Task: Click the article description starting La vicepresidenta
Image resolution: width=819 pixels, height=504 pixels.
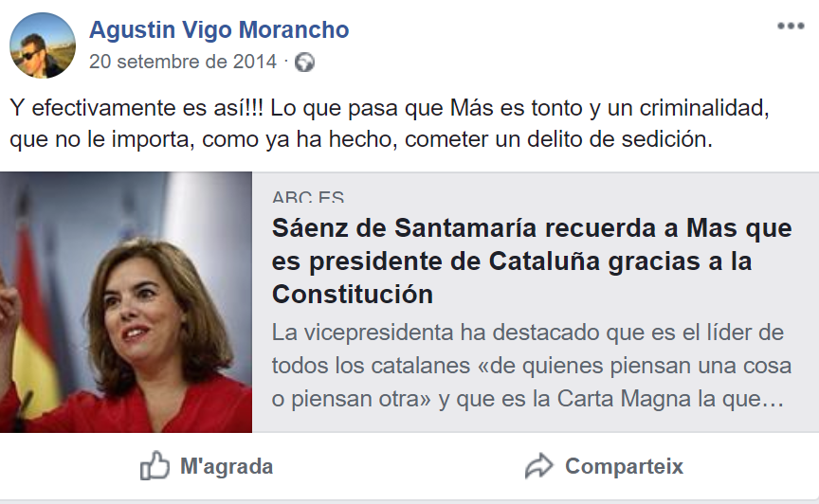Action: pos(532,365)
